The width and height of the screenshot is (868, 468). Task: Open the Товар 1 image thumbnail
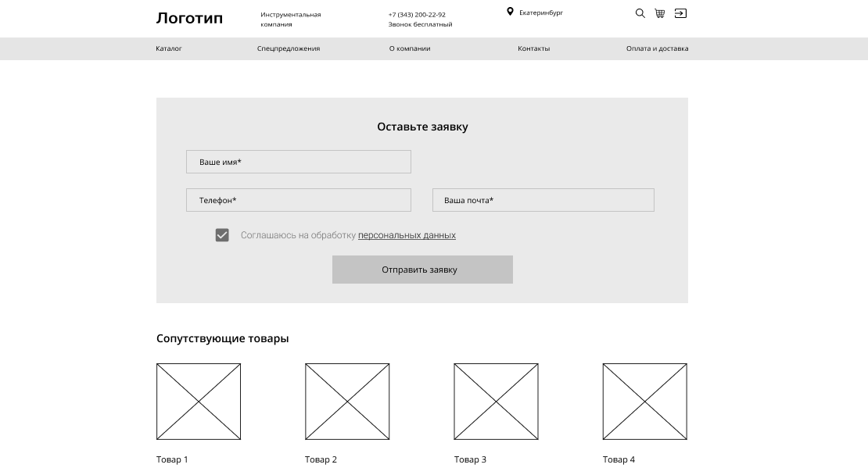pyautogui.click(x=199, y=402)
